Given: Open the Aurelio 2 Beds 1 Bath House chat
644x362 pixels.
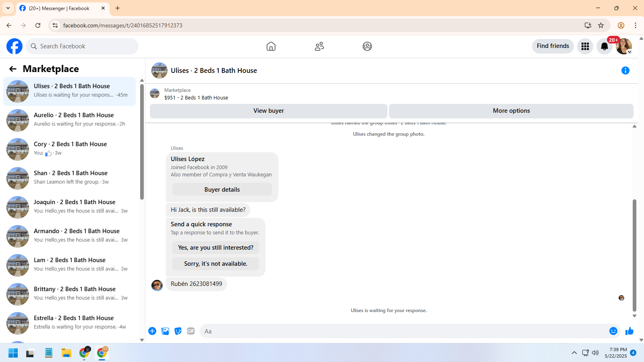Looking at the screenshot, I should pyautogui.click(x=69, y=120).
